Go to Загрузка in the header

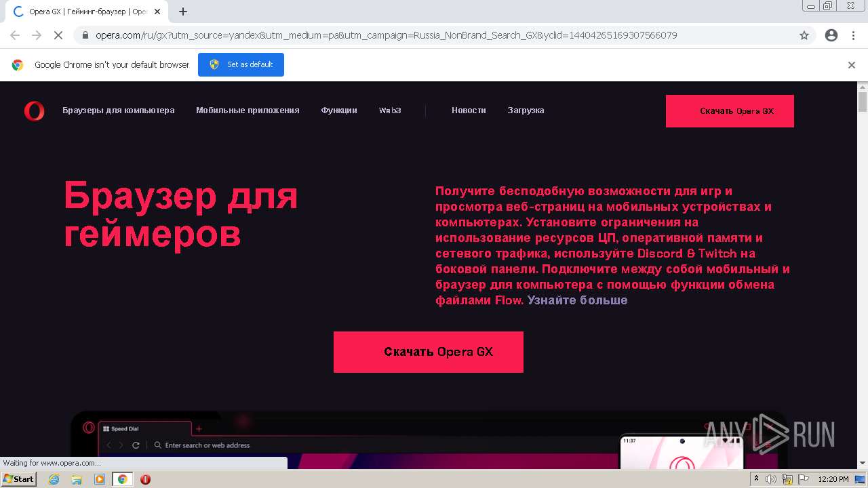(526, 110)
